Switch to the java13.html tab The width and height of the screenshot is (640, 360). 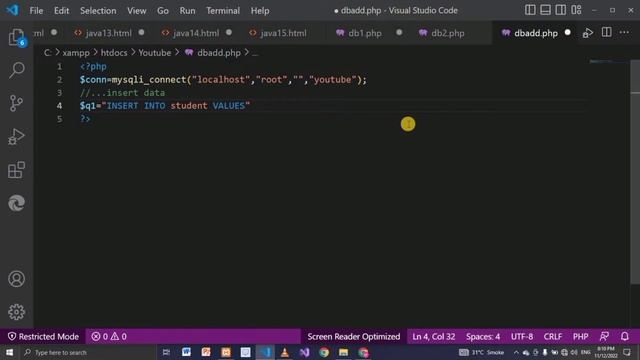[109, 33]
